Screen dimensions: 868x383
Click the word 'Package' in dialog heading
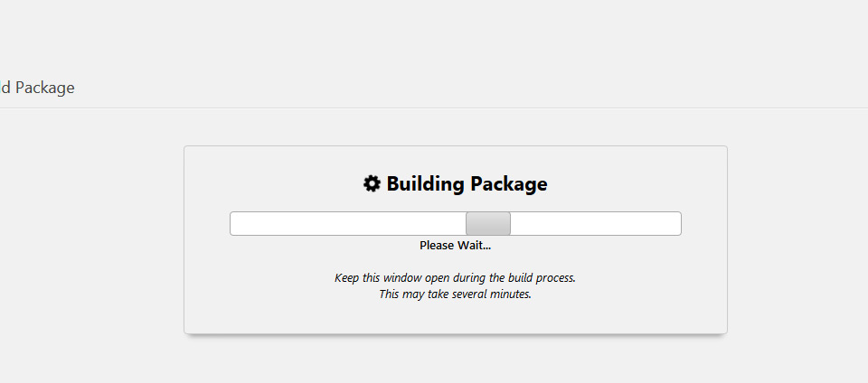click(509, 183)
